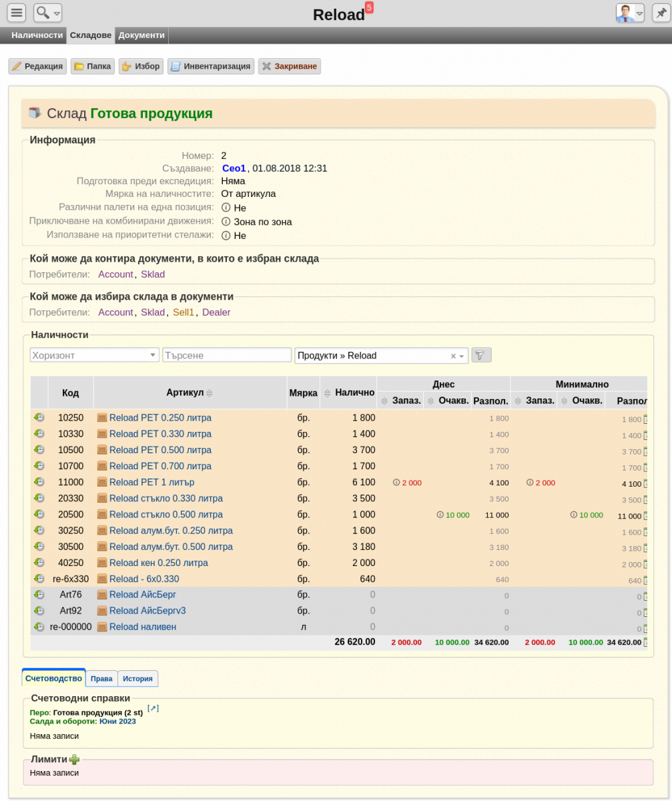672x801 pixels.
Task: Click the info icon beside Зона по зона
Action: pyautogui.click(x=226, y=222)
